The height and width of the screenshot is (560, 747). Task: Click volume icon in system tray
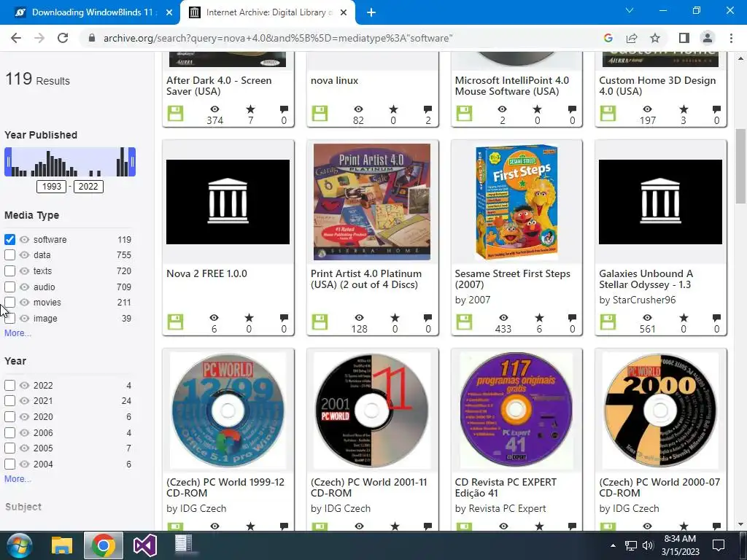click(648, 545)
